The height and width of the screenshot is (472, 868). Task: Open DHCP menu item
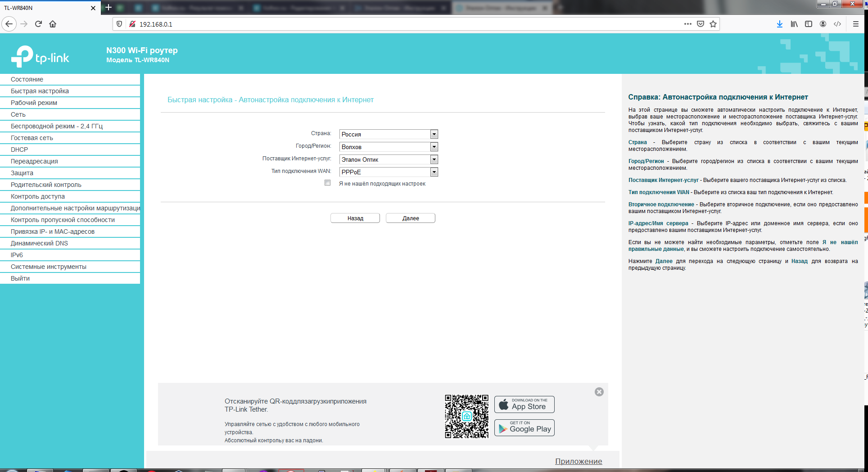click(70, 150)
